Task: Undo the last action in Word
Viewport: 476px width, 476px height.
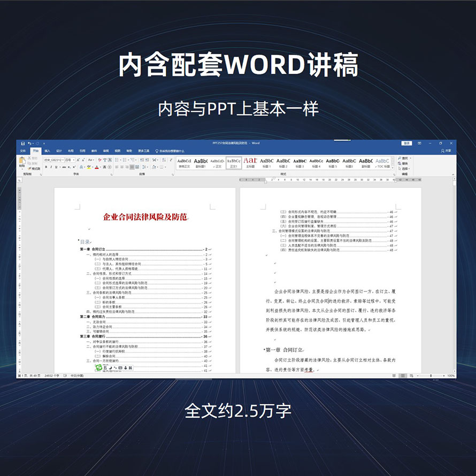Action: coord(29,143)
